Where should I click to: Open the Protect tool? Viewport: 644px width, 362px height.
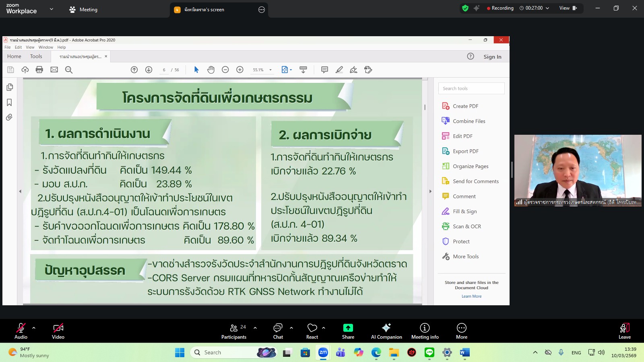click(462, 241)
